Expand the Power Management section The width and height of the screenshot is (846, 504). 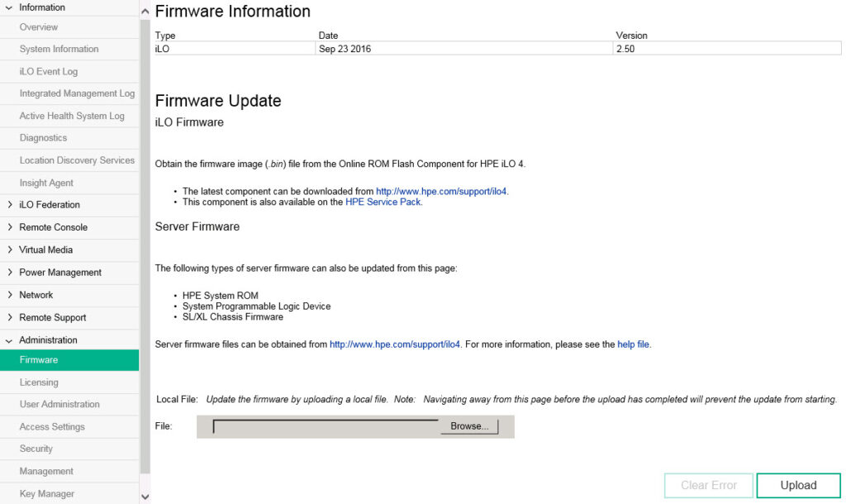[9, 273]
